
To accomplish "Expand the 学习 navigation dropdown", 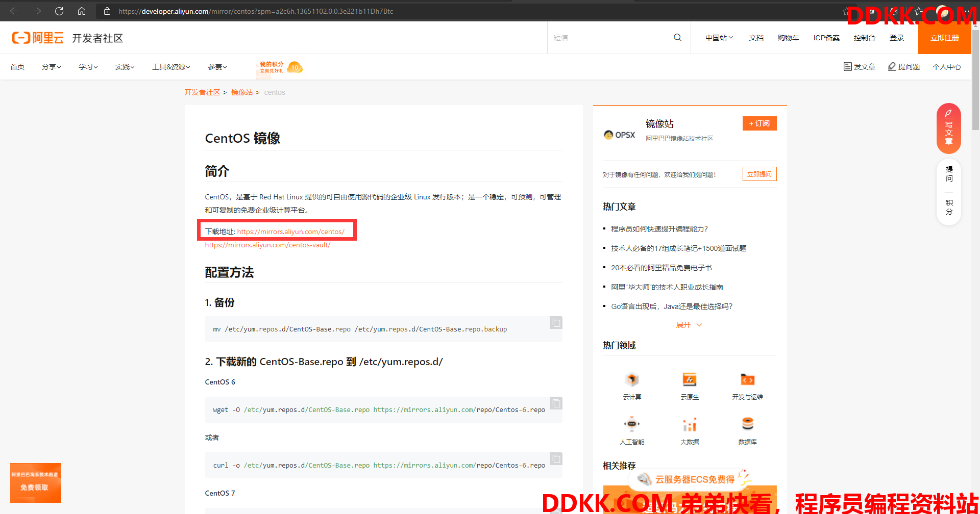I will coord(88,67).
